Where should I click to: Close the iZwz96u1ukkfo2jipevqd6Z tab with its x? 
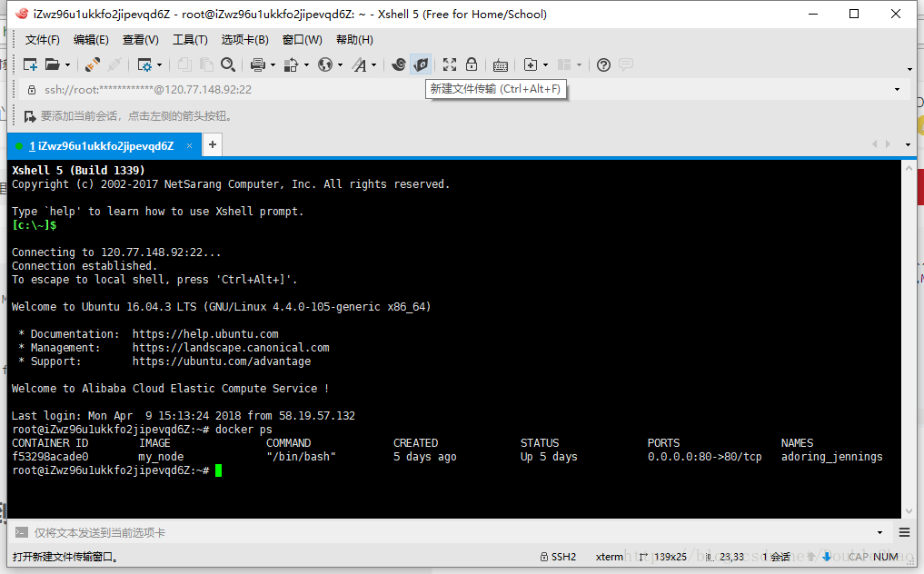click(x=189, y=145)
